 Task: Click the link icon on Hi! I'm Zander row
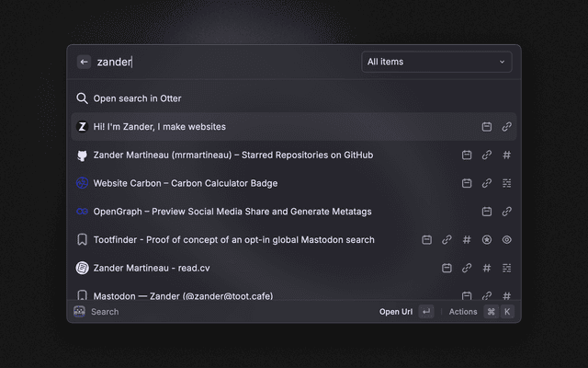pyautogui.click(x=507, y=127)
